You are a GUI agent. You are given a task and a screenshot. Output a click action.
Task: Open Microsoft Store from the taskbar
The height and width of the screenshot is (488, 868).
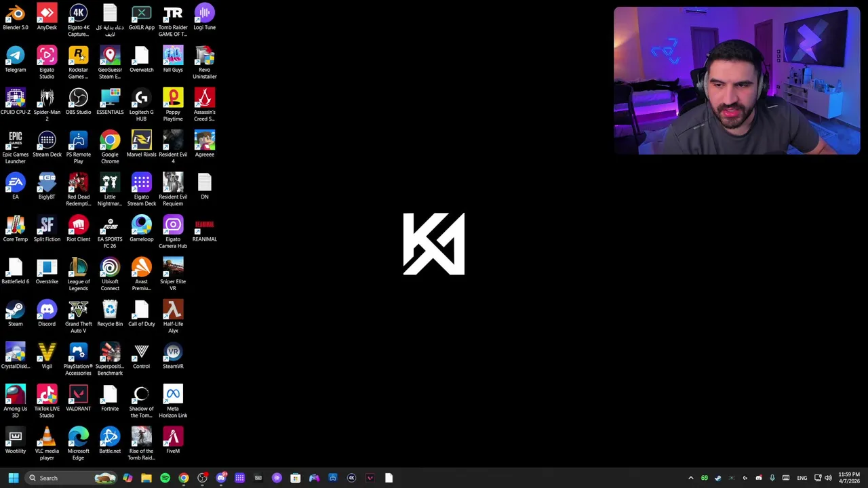[x=295, y=478]
